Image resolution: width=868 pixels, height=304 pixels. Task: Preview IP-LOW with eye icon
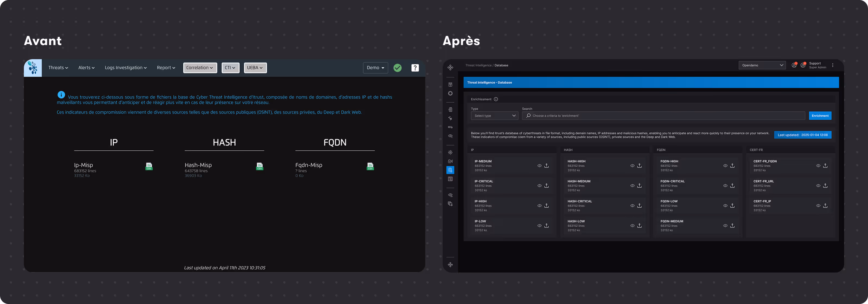(540, 226)
